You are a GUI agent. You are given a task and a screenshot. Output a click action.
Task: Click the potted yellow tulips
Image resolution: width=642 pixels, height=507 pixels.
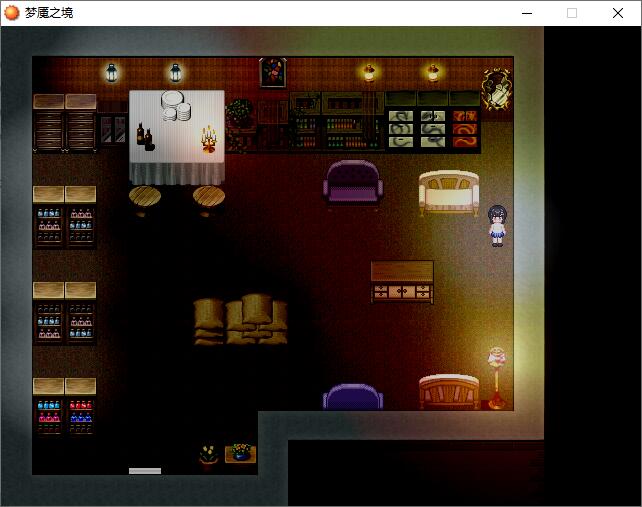[209, 457]
